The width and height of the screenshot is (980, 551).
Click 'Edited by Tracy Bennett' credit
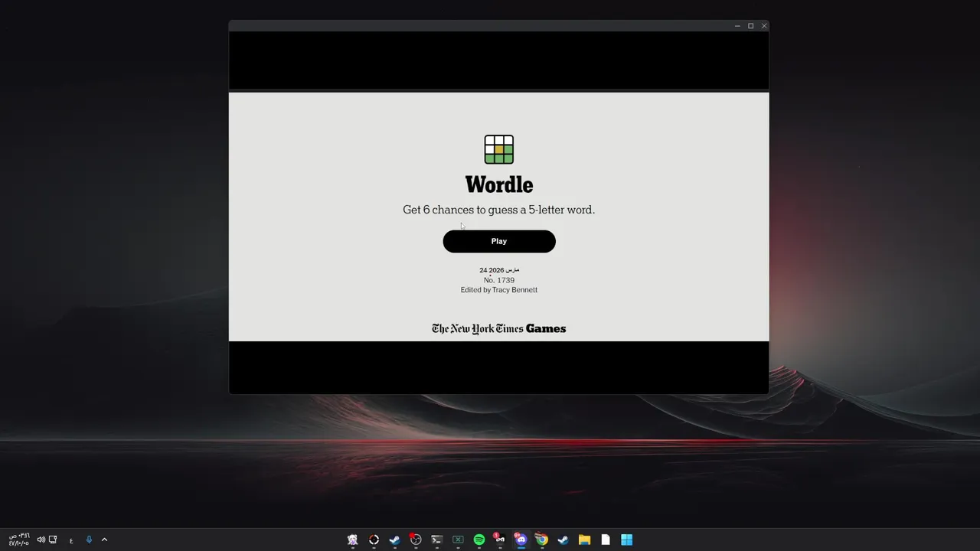[x=499, y=290]
